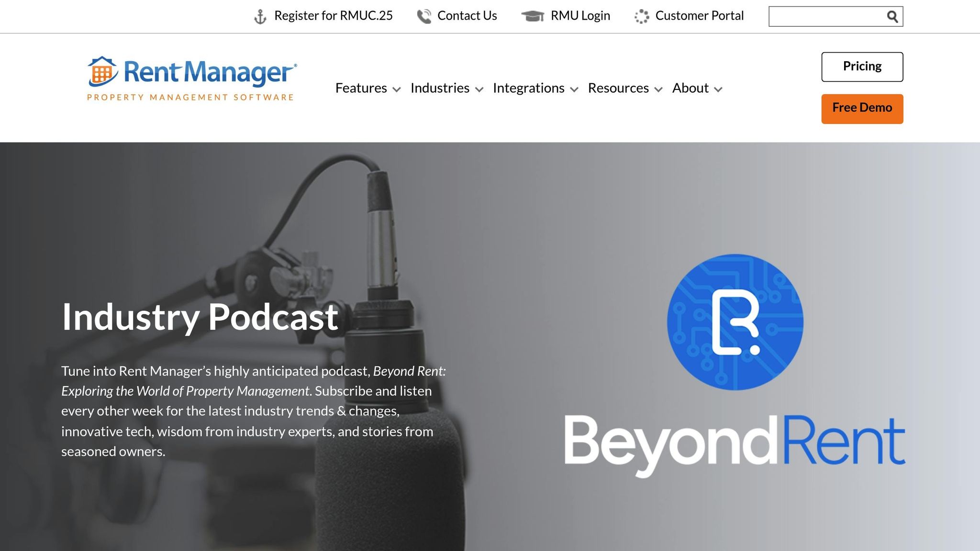Viewport: 980px width, 551px height.
Task: Go to RMU Login
Action: pos(580,16)
